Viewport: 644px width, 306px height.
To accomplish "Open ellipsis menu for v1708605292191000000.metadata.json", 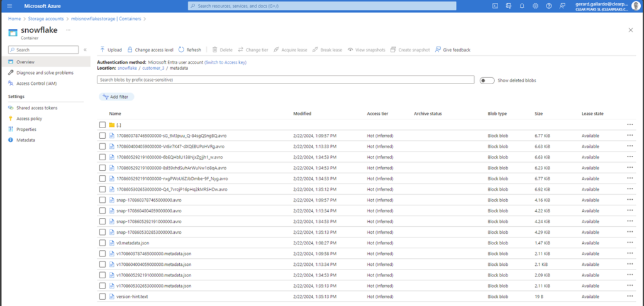I will [x=630, y=275].
